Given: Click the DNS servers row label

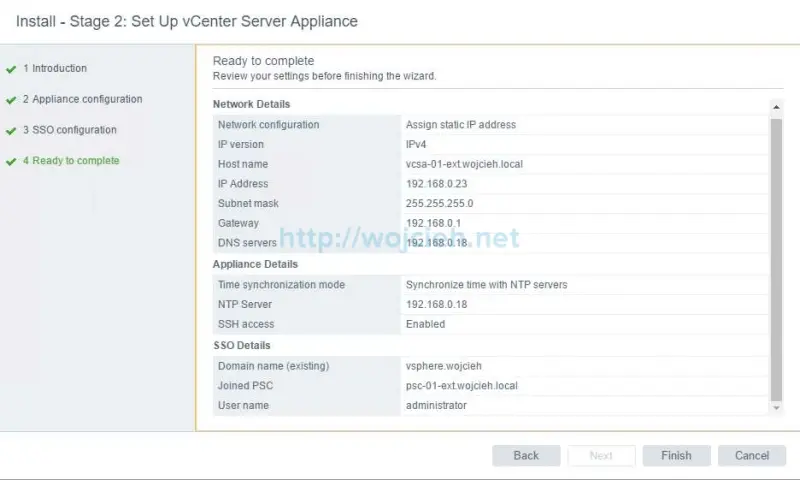Looking at the screenshot, I should [x=247, y=243].
